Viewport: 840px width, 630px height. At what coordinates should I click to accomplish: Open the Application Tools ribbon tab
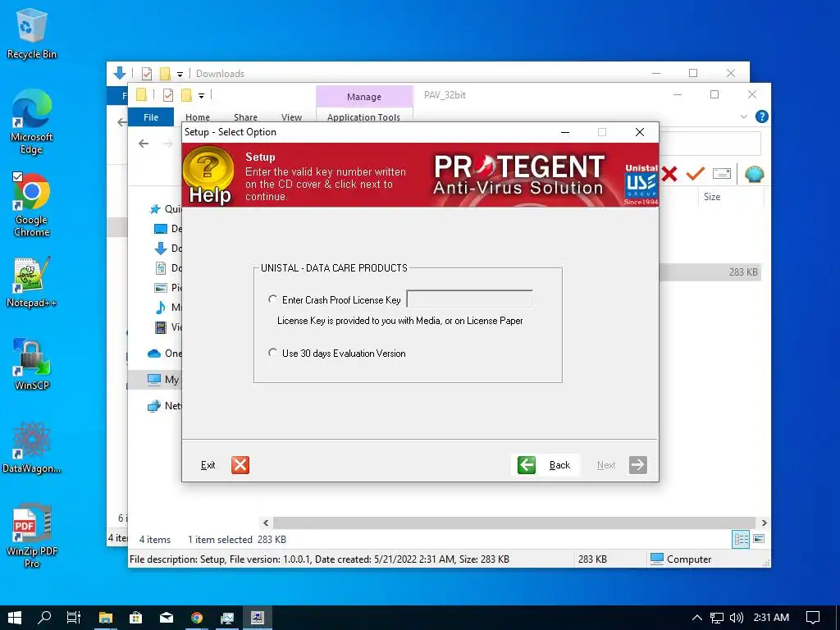click(x=363, y=116)
